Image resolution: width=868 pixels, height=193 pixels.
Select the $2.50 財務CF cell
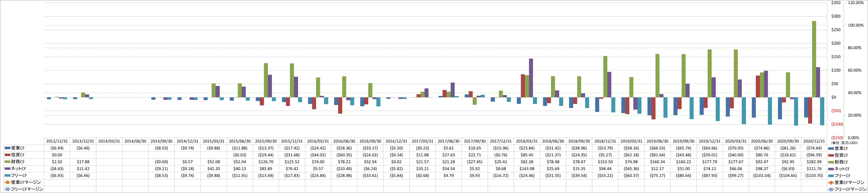57,162
